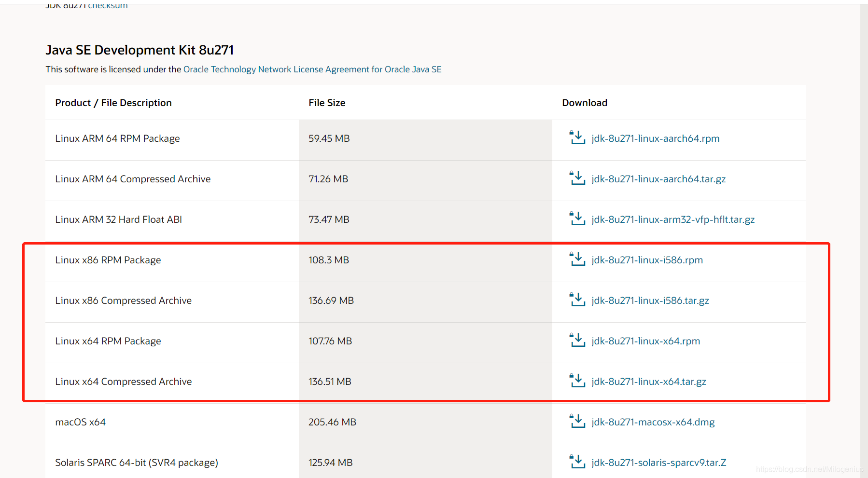Click the Download column header
Image resolution: width=868 pixels, height=478 pixels.
[x=585, y=103]
